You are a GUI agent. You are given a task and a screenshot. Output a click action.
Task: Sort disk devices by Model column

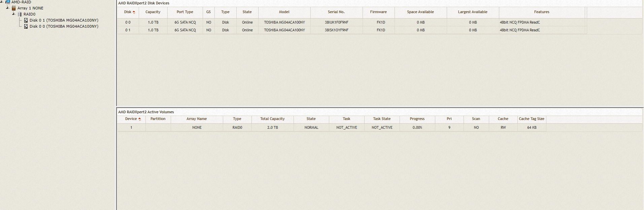(284, 12)
